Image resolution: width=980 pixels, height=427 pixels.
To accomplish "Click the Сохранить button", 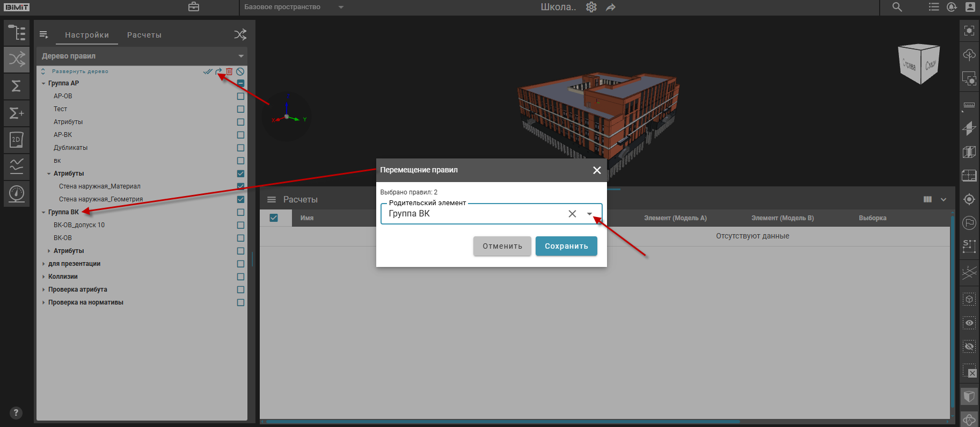I will pos(566,246).
